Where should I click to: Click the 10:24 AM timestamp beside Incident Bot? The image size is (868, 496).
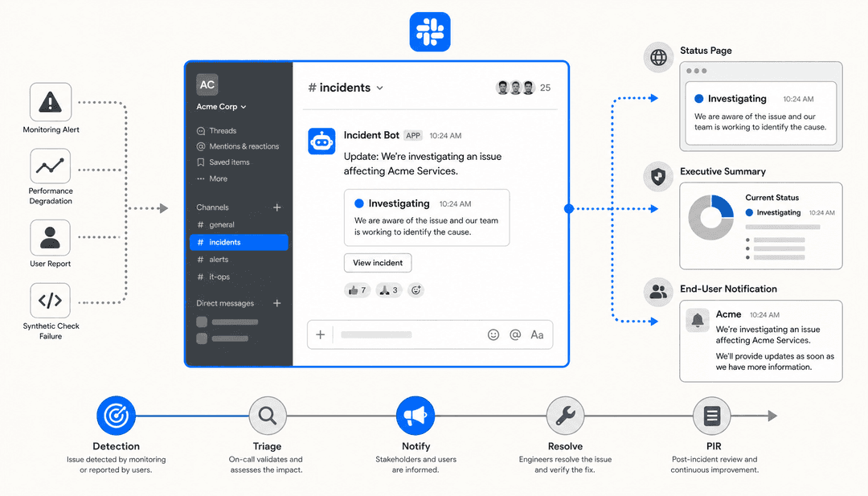445,136
